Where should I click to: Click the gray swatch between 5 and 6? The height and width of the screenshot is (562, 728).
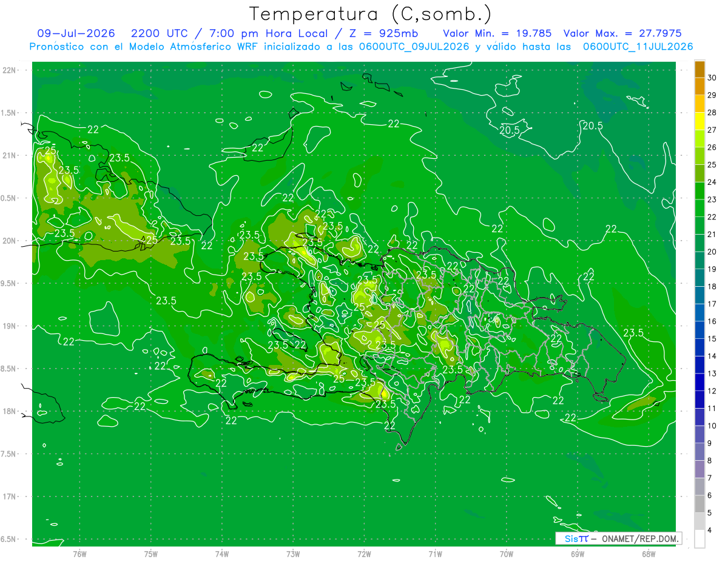pos(699,504)
